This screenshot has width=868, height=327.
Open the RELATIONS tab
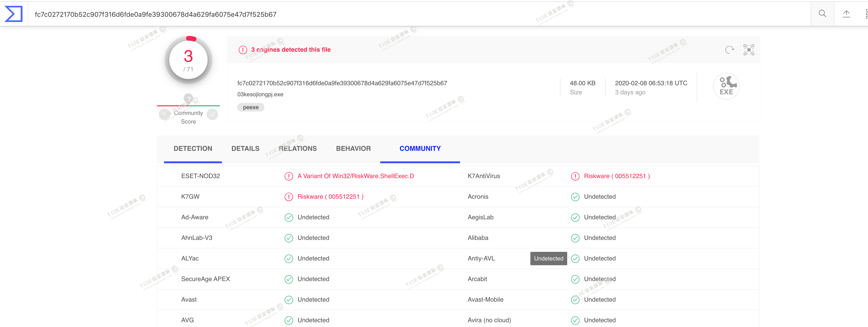click(297, 148)
